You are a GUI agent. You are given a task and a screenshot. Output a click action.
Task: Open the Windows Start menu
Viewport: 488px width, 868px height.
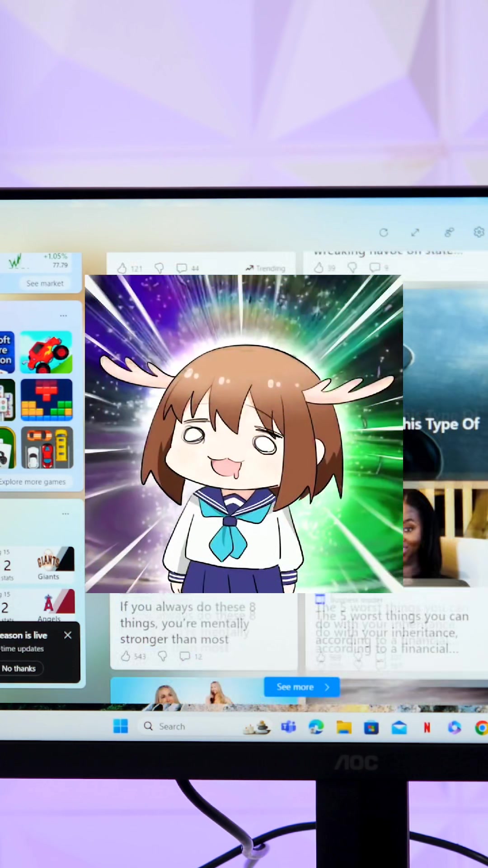[121, 726]
